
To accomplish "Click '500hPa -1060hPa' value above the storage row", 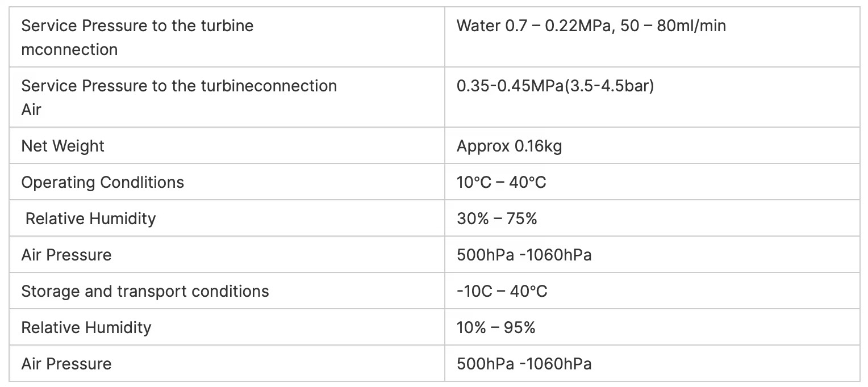I will coord(524,255).
